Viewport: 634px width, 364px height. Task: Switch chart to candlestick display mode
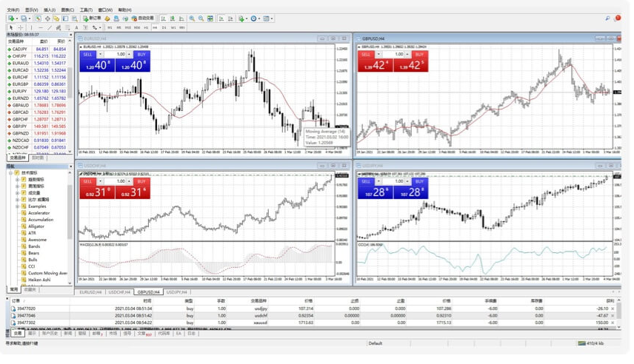173,18
